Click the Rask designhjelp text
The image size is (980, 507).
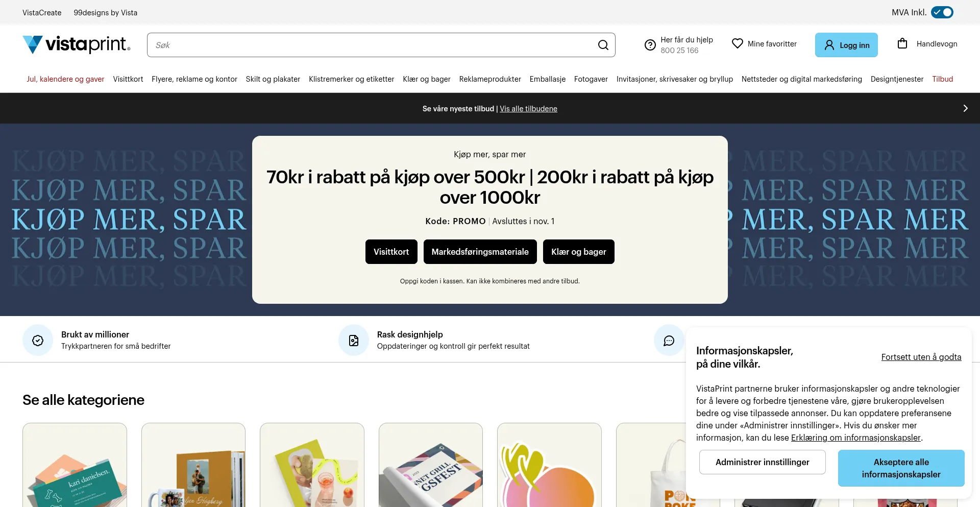pyautogui.click(x=410, y=334)
